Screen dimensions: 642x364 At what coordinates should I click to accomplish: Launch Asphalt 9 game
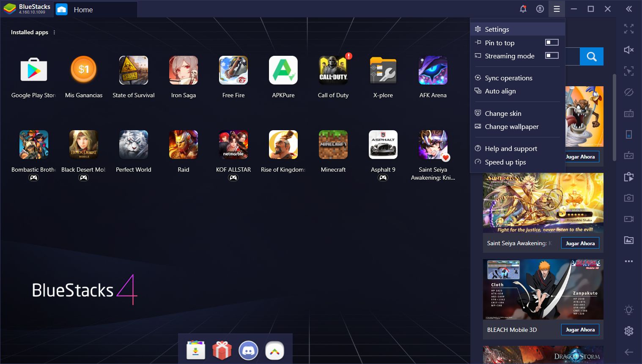point(383,145)
